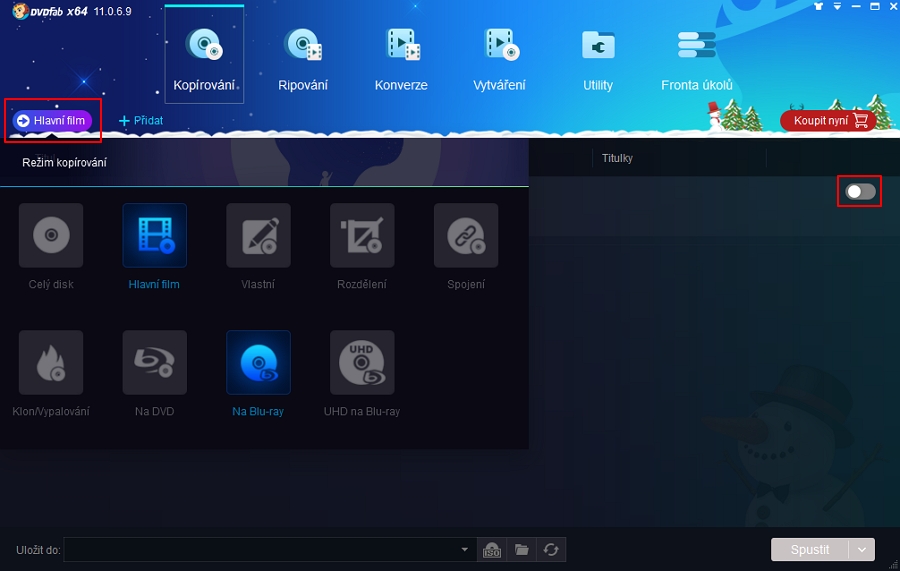
Task: Select the Spojení merge mode icon
Action: (466, 235)
